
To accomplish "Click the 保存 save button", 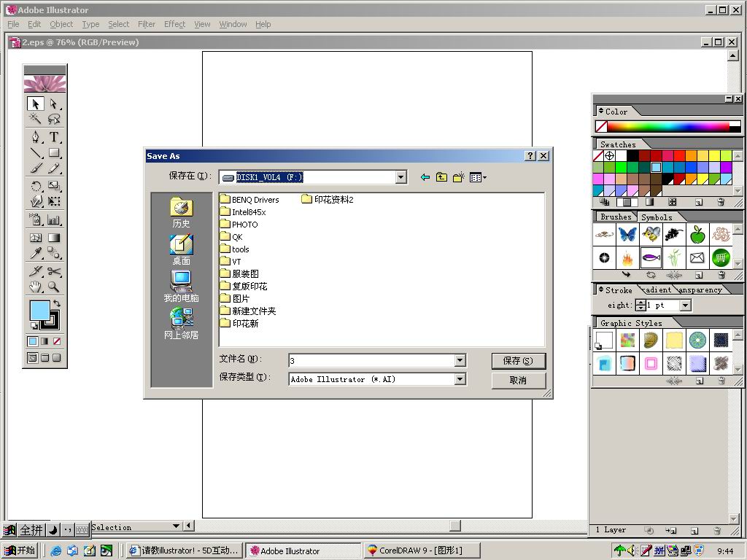I will coord(519,361).
